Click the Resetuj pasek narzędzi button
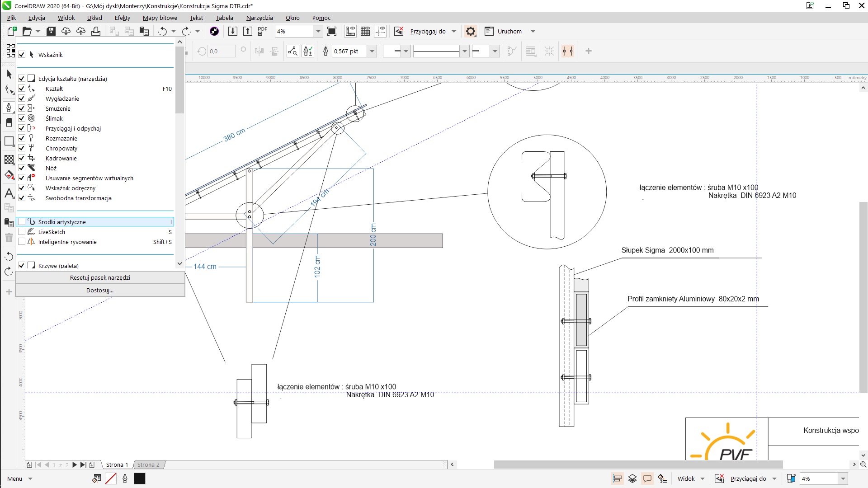868x488 pixels. tap(100, 277)
